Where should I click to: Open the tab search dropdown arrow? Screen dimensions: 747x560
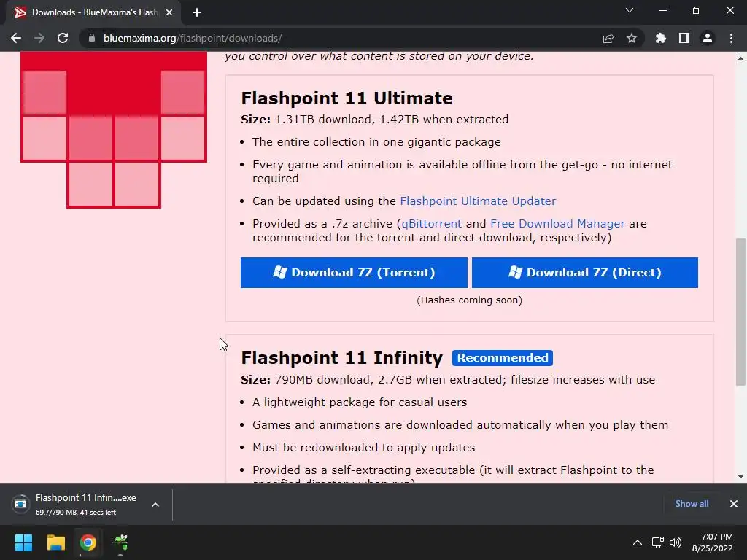coord(630,10)
